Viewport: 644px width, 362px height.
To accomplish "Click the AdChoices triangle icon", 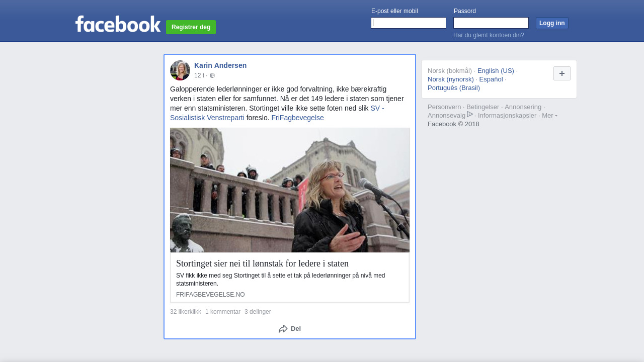I will (x=470, y=115).
